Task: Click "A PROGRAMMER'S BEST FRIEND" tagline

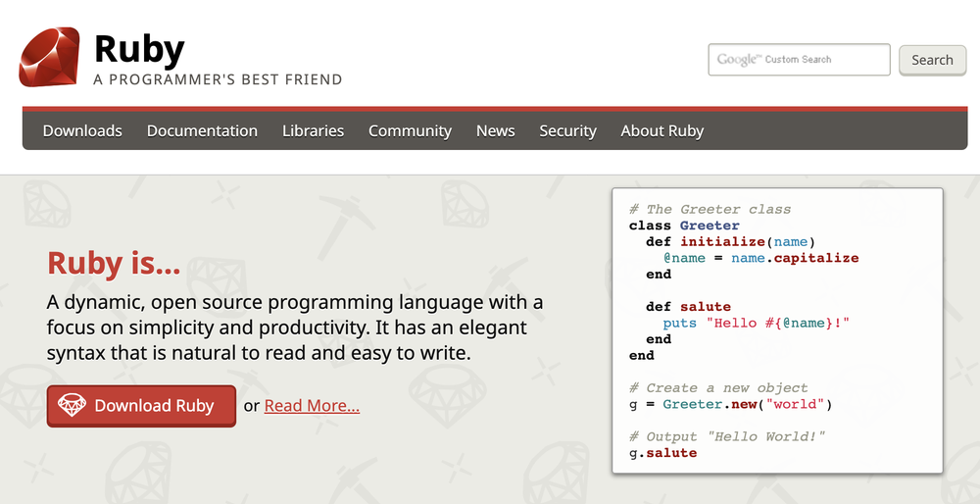Action: click(x=218, y=79)
